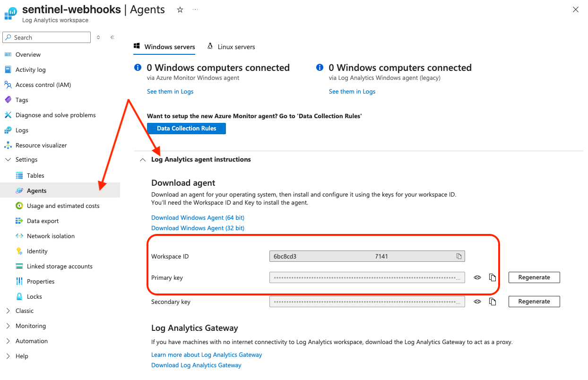Image resolution: width=588 pixels, height=380 pixels.
Task: Click the sidebar expand/collapse arrows next to Search
Action: click(x=98, y=37)
